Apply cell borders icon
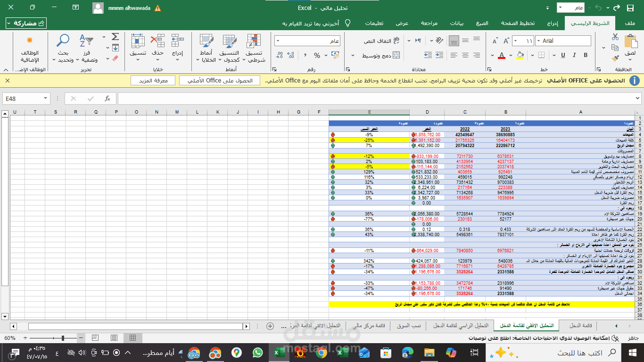This screenshot has height=362, width=644. tap(541, 55)
